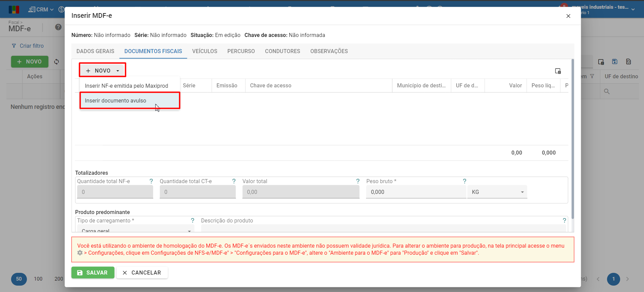Select 200 rows per page
644x292 pixels.
(59, 279)
